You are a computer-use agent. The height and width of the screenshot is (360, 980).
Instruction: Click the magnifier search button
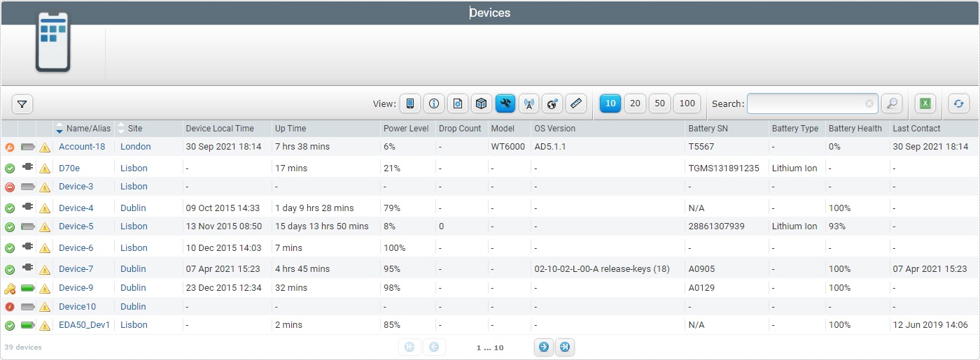(x=892, y=103)
